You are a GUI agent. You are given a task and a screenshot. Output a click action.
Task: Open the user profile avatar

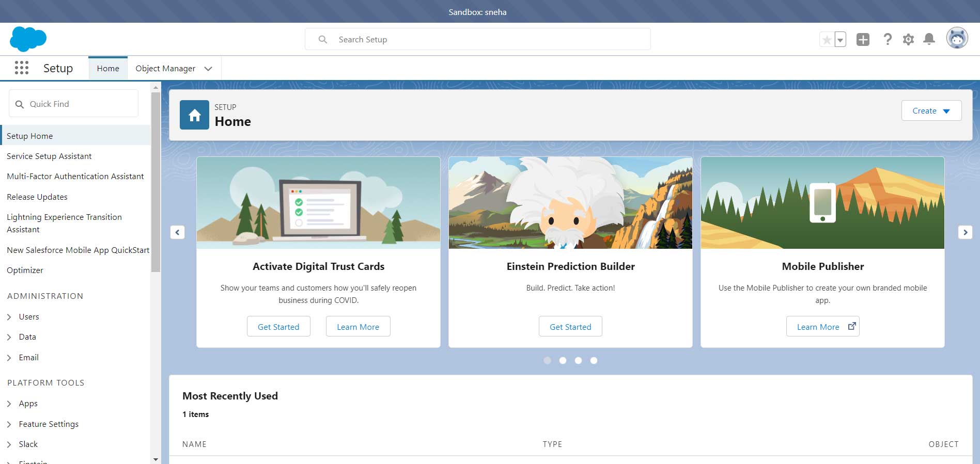click(x=957, y=39)
